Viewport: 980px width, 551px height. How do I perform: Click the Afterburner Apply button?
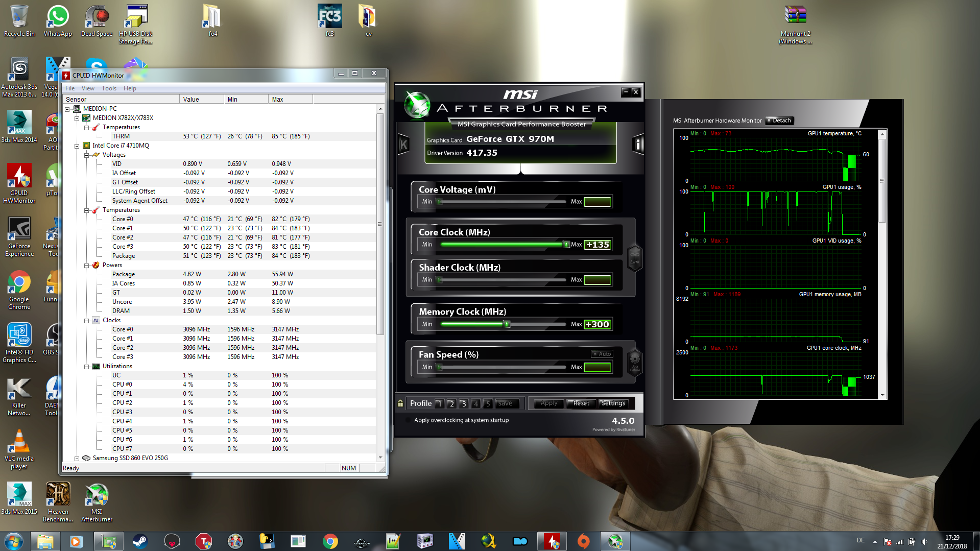(x=549, y=403)
